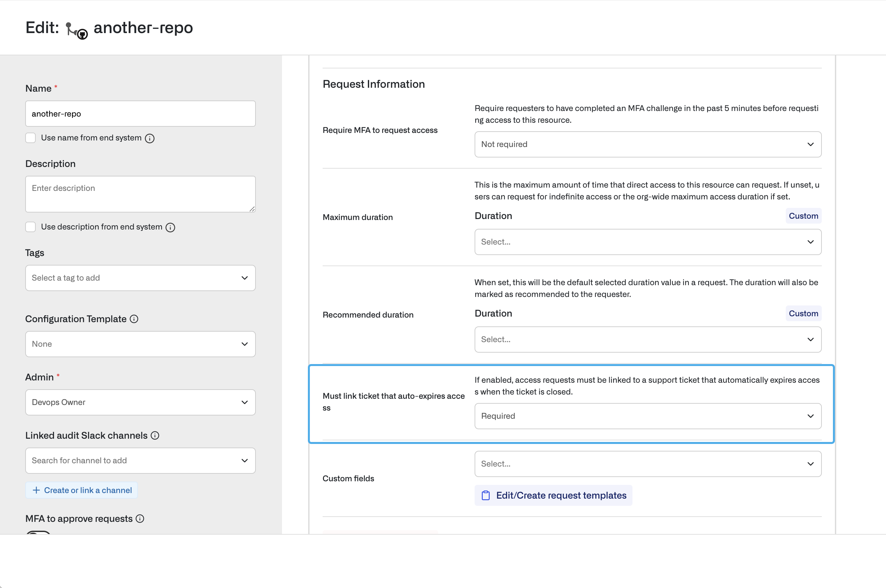Click the Linked audit Slack channels info icon
Image resolution: width=886 pixels, height=588 pixels.
tap(155, 435)
